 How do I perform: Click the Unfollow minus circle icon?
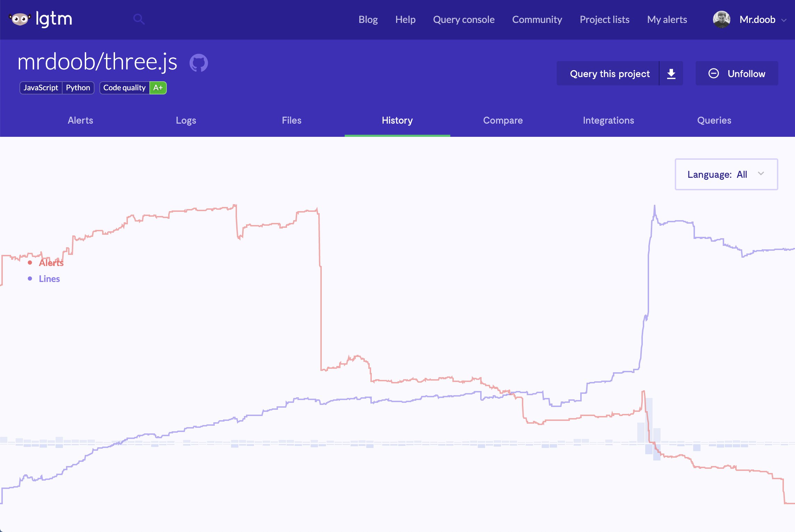(714, 74)
